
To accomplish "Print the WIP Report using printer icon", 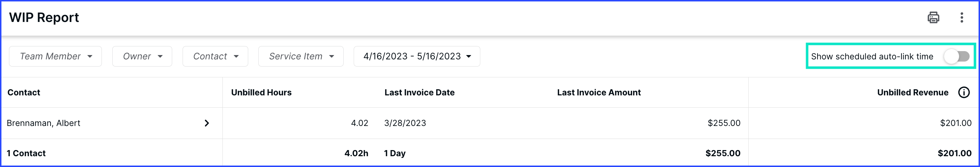I will point(933,18).
